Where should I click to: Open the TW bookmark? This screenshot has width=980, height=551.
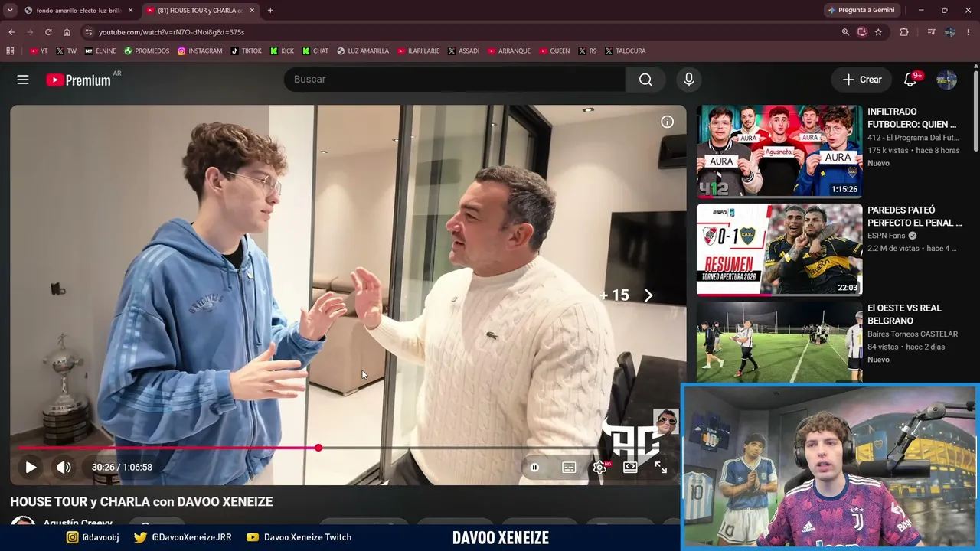(x=67, y=51)
